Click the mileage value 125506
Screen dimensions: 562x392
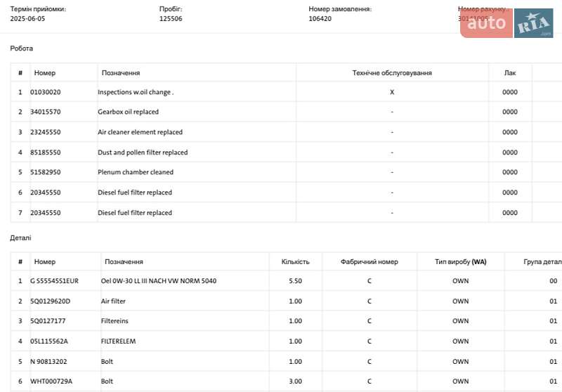171,19
